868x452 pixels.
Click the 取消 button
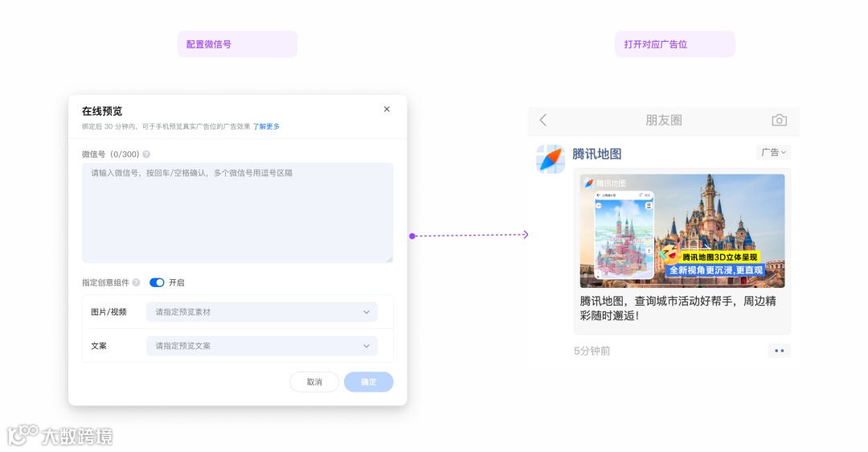(314, 382)
